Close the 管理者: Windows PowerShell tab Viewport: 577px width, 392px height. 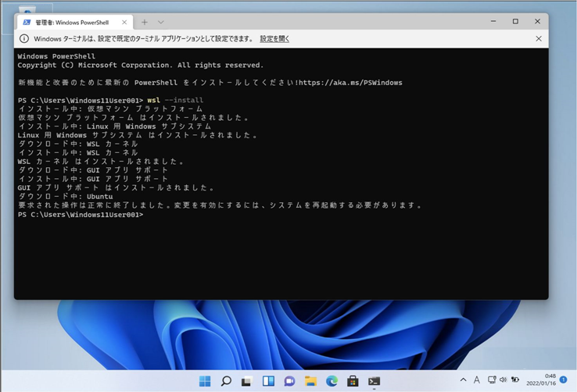click(124, 23)
